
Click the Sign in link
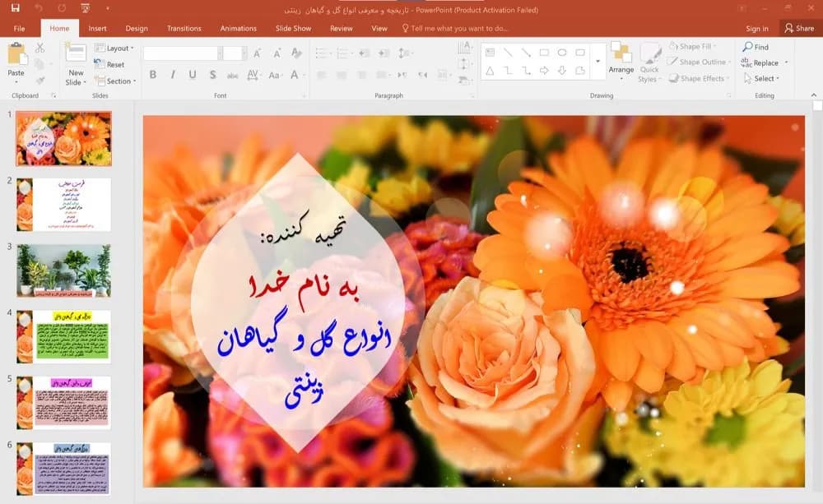tap(757, 28)
